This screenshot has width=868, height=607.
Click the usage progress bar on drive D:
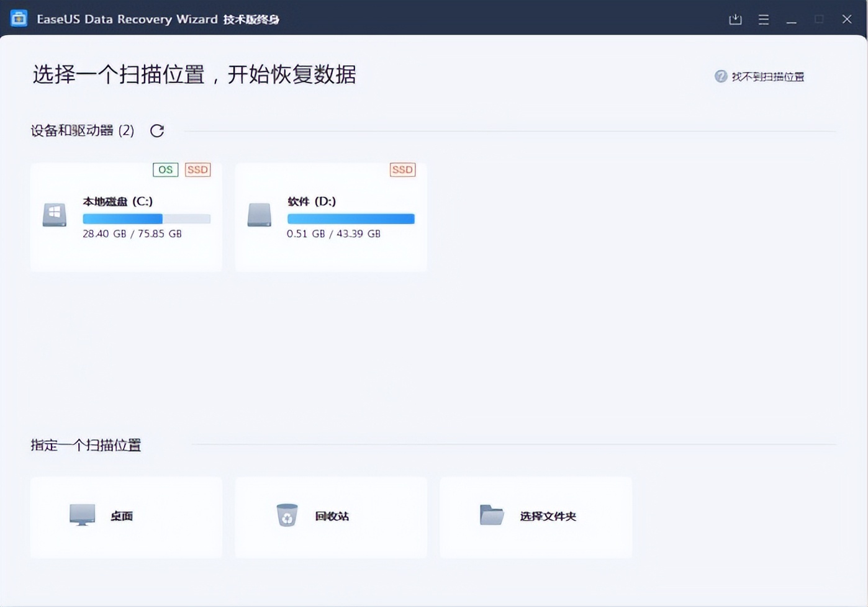(351, 218)
